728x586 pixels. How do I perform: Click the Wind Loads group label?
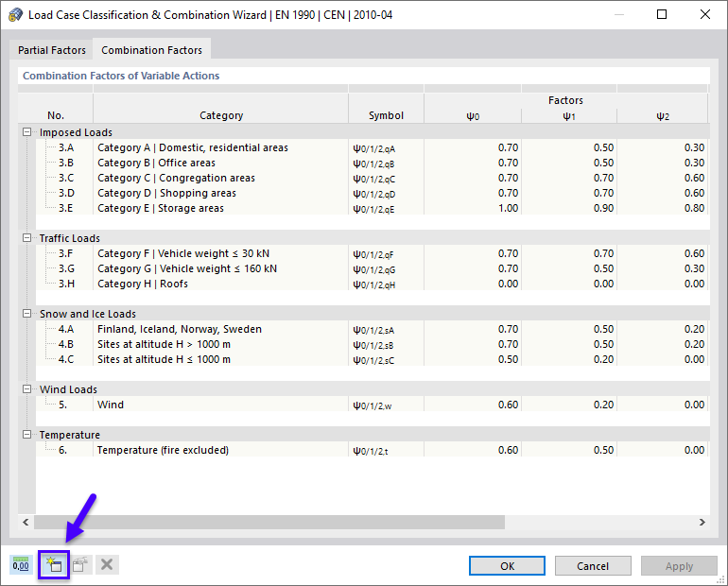[x=68, y=389]
